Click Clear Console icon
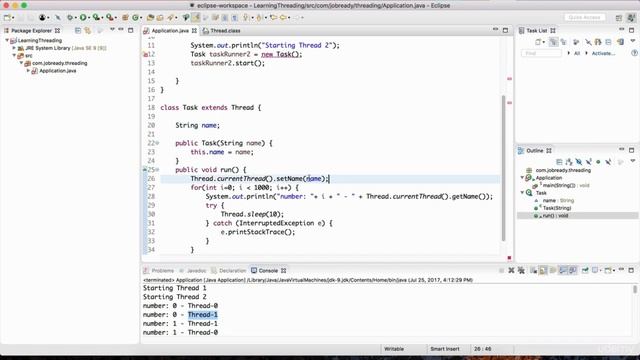Screen dimensions: 640x360 tap(533, 270)
